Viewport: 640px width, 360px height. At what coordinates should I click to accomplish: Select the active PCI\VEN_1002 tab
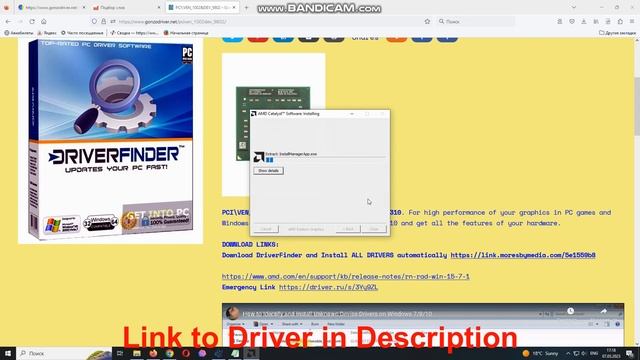(202, 7)
